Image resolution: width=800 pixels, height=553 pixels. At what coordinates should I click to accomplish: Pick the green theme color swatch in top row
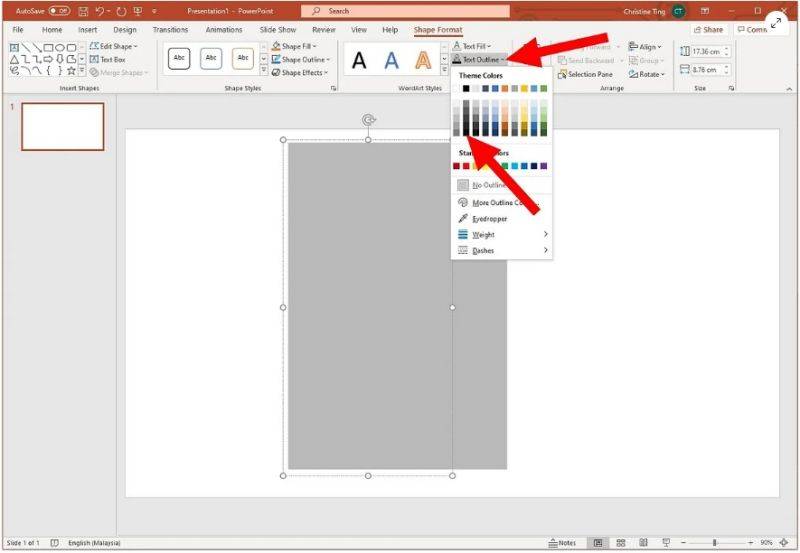coord(543,88)
